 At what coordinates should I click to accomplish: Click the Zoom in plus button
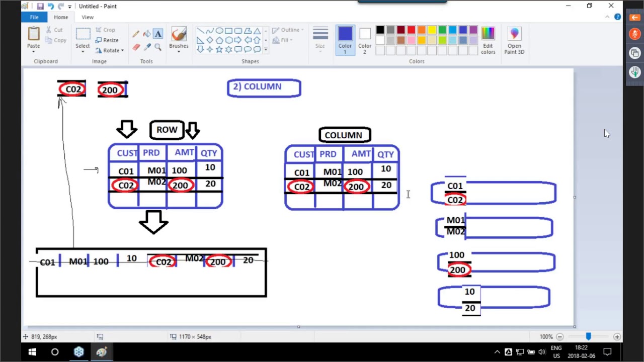617,337
